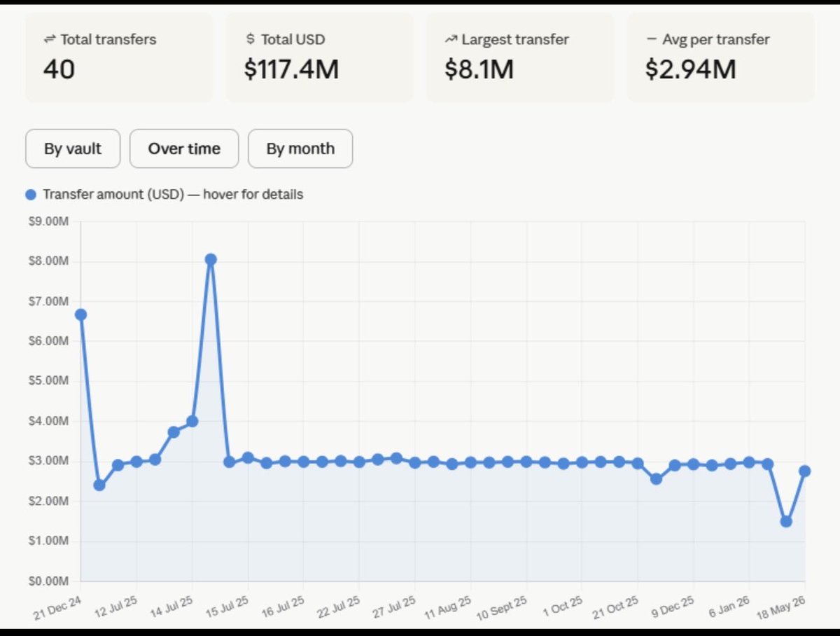Click the dollar sign icon beside Total USD
The image size is (840, 636).
(251, 40)
